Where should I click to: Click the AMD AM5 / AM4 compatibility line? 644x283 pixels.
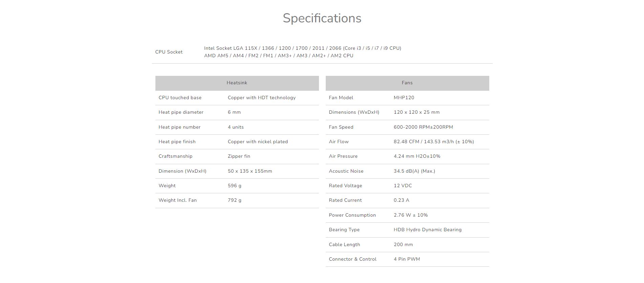[278, 56]
